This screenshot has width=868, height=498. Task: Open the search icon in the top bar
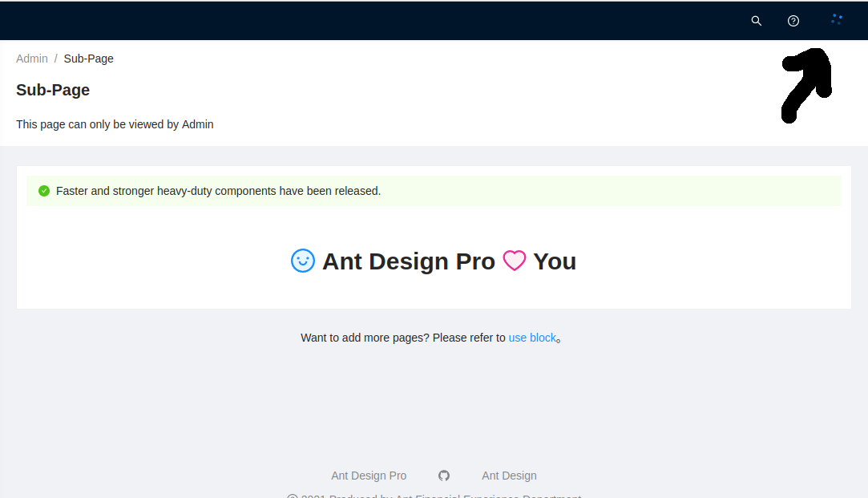(756, 21)
